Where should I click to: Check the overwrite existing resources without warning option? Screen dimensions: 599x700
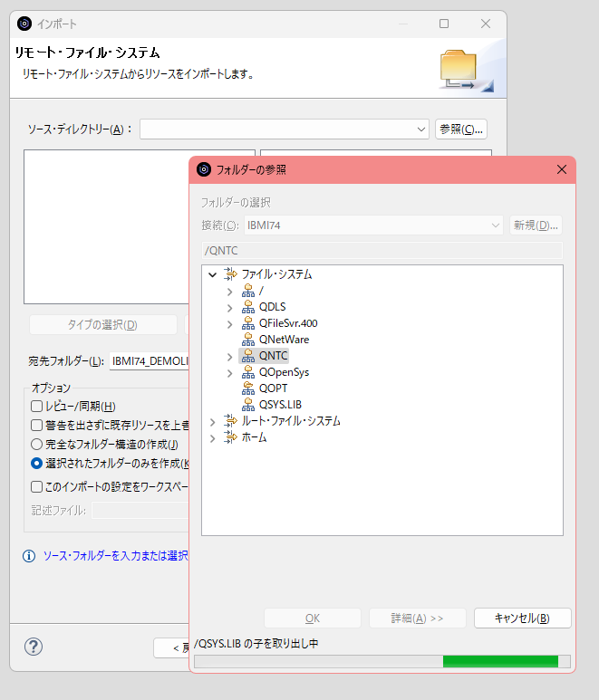(x=36, y=425)
